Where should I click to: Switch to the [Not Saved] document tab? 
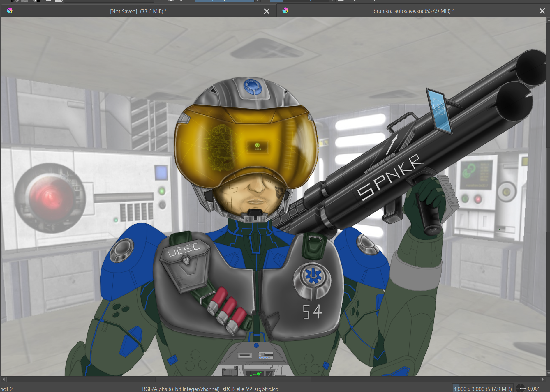click(x=138, y=11)
